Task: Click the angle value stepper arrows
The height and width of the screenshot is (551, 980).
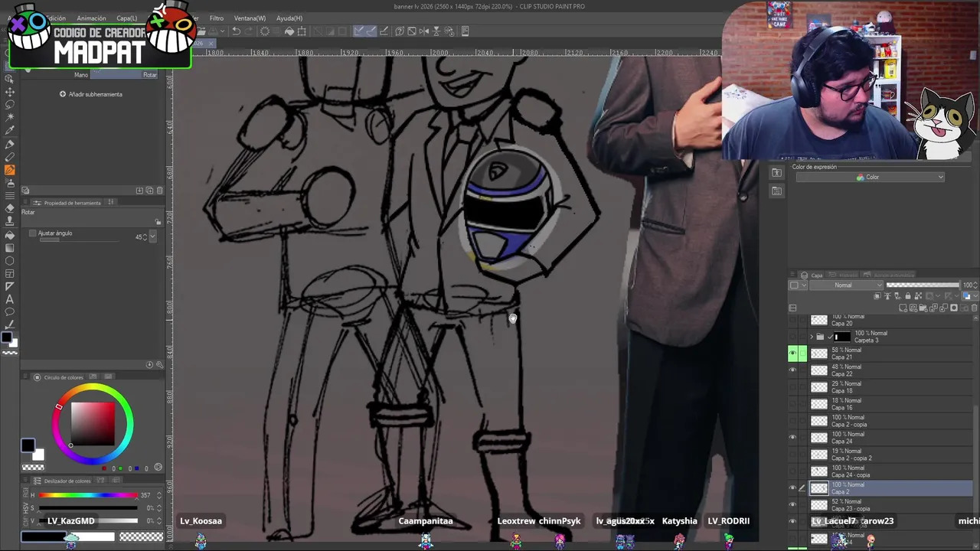Action: [x=145, y=236]
